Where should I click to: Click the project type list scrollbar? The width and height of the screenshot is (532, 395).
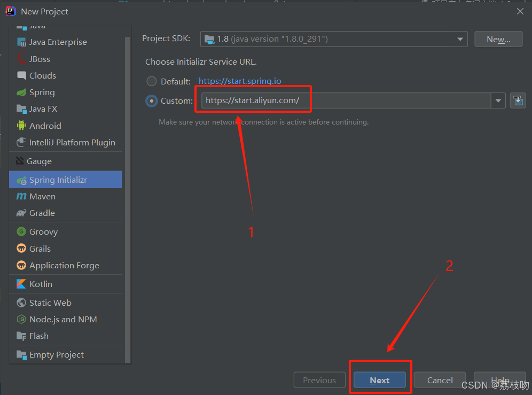click(x=128, y=199)
